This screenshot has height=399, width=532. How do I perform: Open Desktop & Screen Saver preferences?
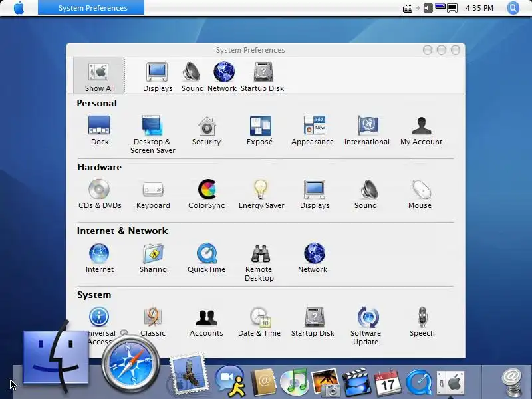tap(153, 134)
